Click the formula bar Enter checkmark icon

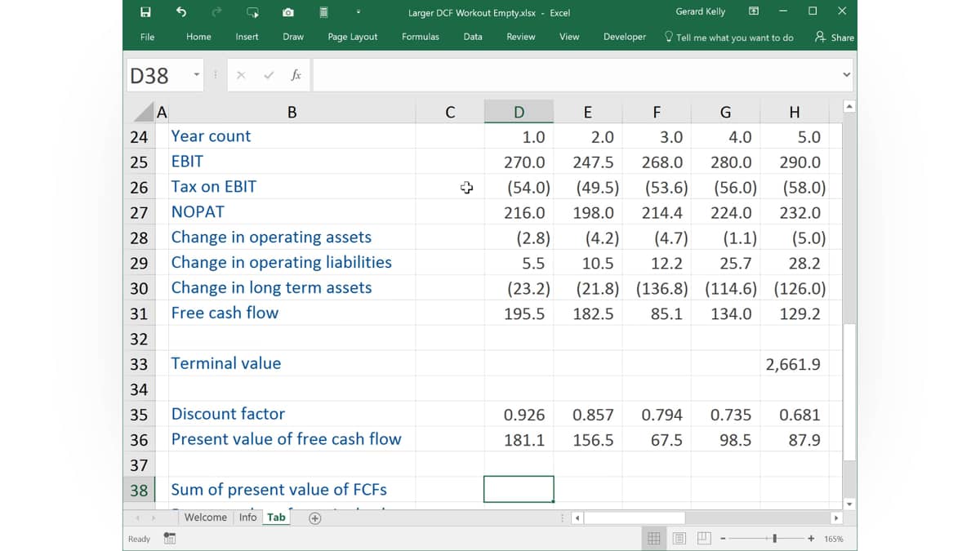269,75
